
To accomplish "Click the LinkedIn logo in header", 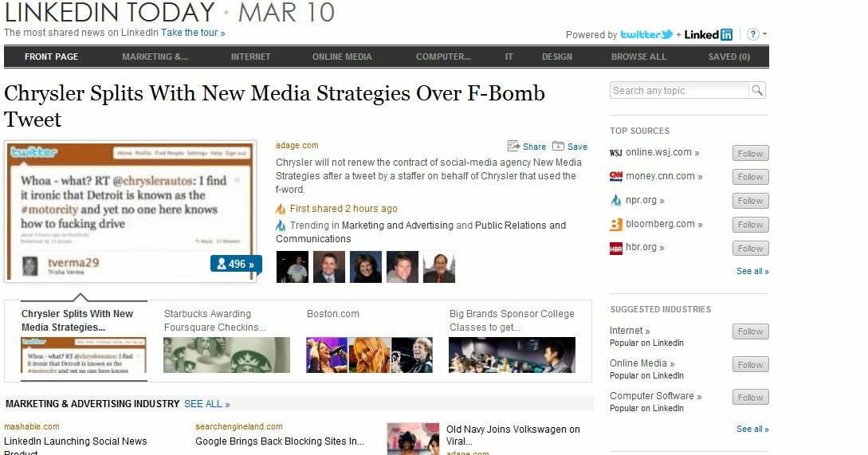I will [x=709, y=34].
